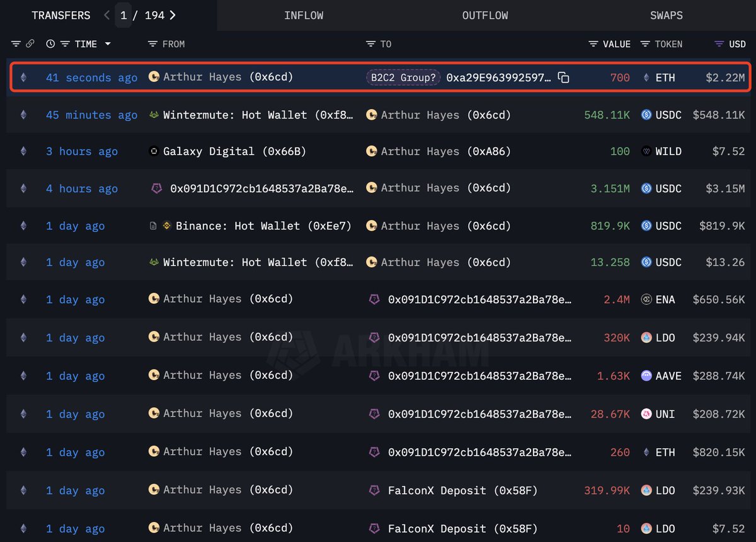
Task: Click the WILD token icon
Action: (x=646, y=151)
